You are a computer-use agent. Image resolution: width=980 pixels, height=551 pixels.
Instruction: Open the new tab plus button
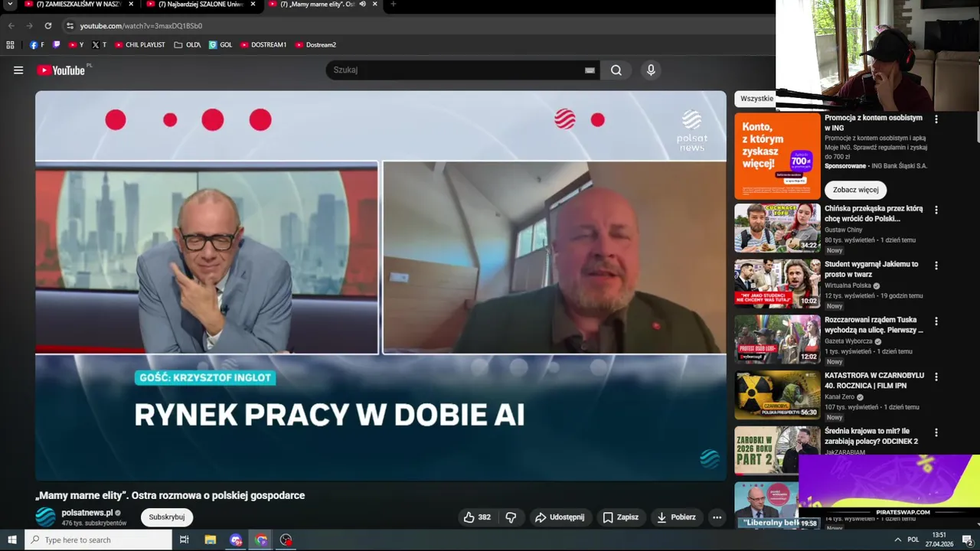394,5
